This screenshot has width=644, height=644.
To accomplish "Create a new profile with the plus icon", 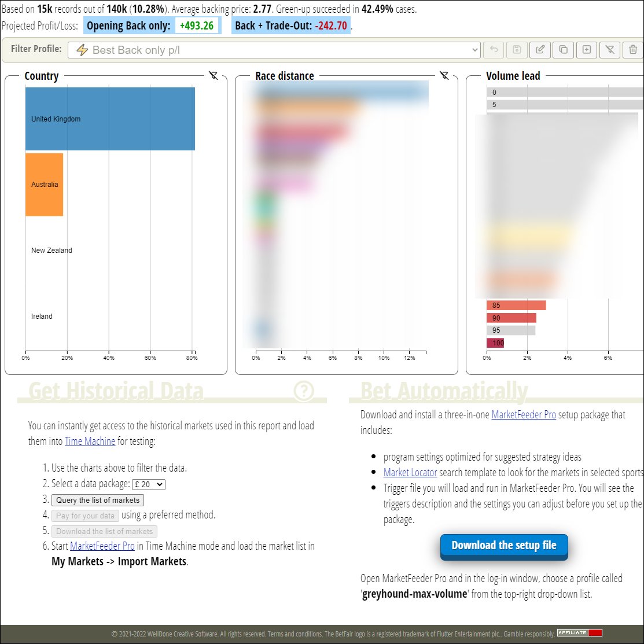I will 586,50.
